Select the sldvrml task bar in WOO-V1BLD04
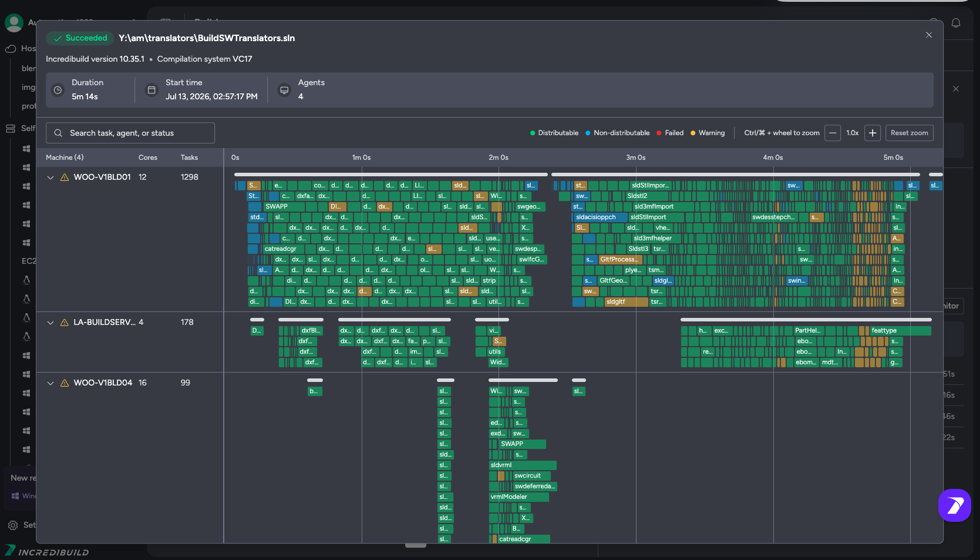This screenshot has width=980, height=560. pyautogui.click(x=523, y=465)
